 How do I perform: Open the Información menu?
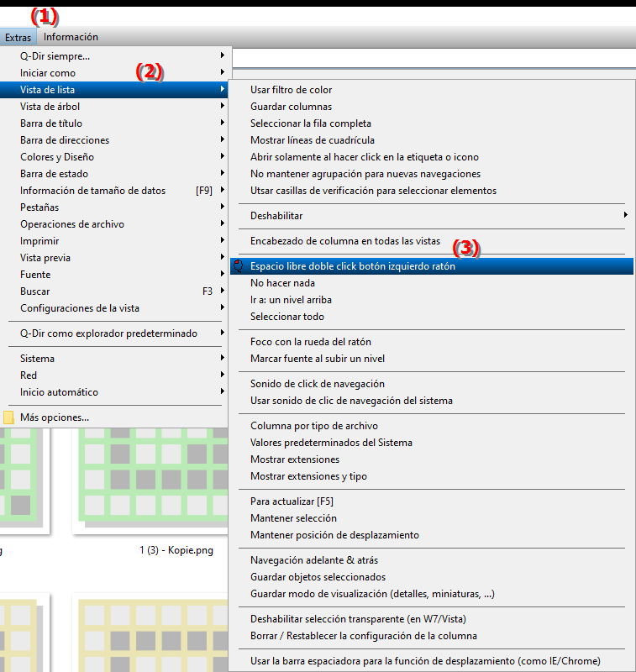(71, 37)
